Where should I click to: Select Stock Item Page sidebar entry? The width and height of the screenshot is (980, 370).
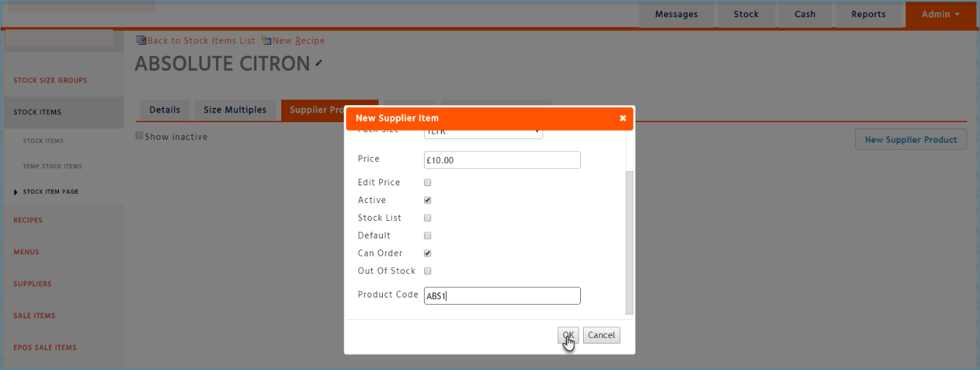click(51, 192)
